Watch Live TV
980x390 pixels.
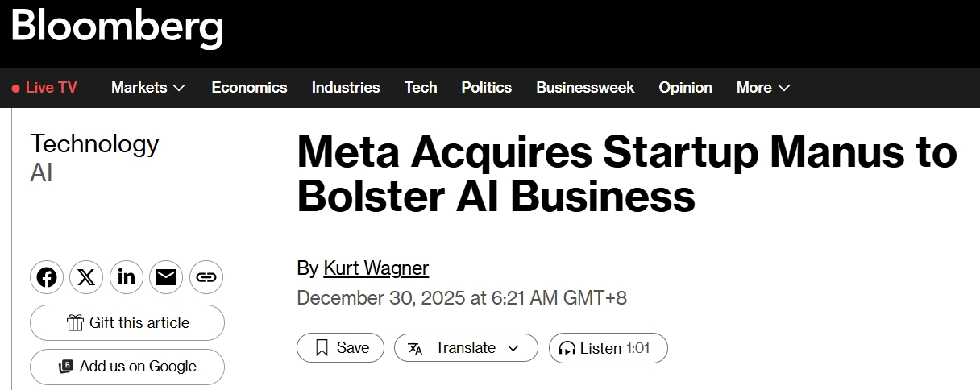45,88
